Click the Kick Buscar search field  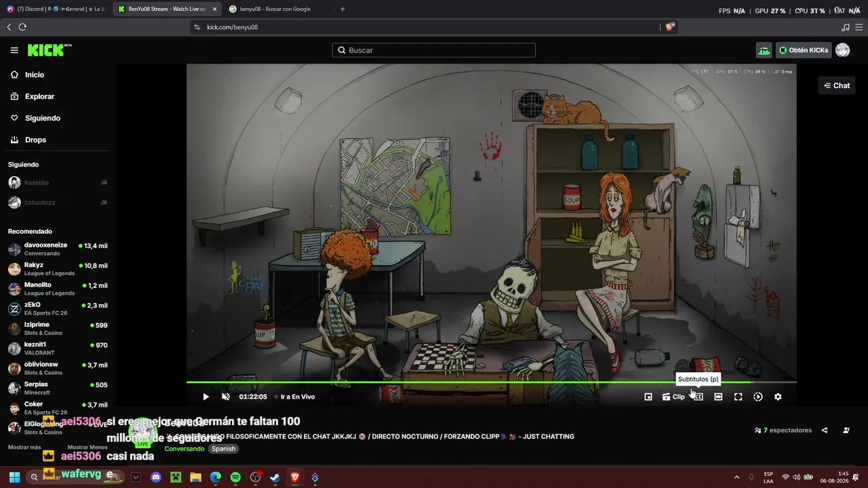(x=434, y=50)
